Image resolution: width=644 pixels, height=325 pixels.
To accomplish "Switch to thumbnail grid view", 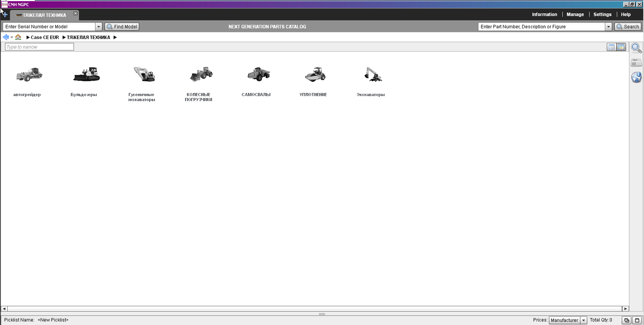I will 621,47.
